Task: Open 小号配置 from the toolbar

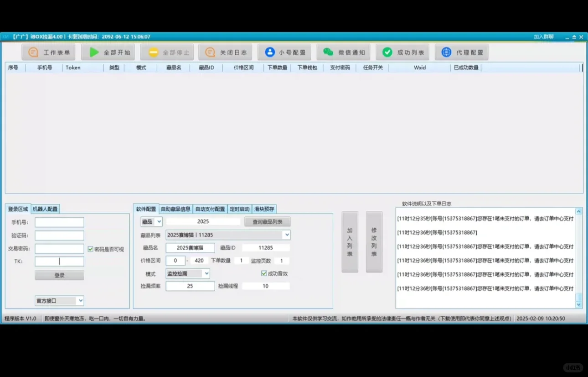Action: pyautogui.click(x=284, y=52)
